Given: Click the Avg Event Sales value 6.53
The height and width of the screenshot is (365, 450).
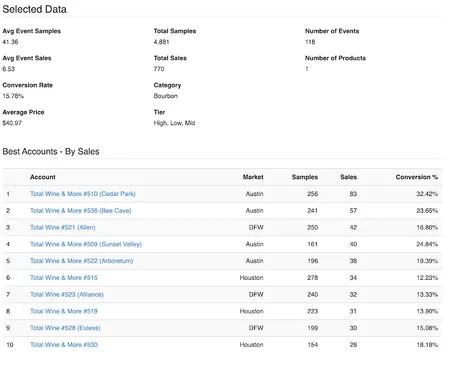Looking at the screenshot, I should coord(9,69).
